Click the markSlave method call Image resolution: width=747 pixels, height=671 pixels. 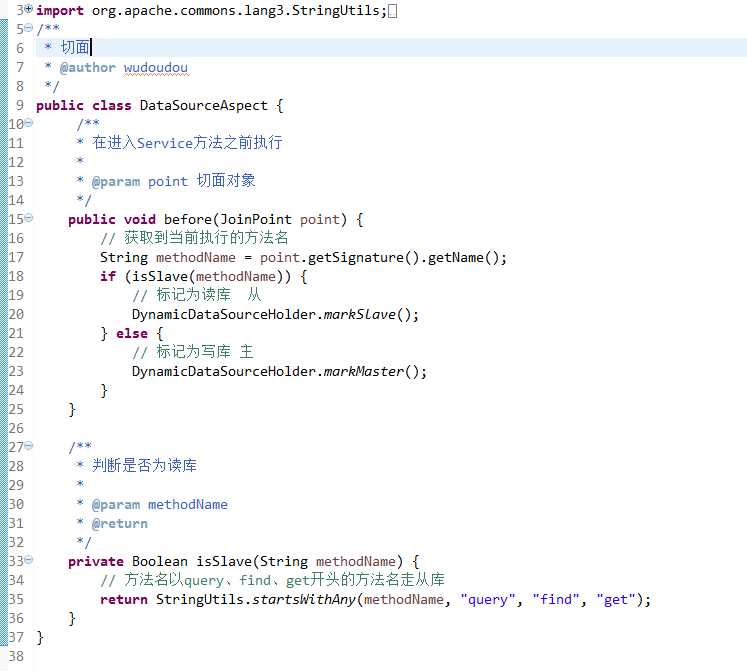pos(360,315)
